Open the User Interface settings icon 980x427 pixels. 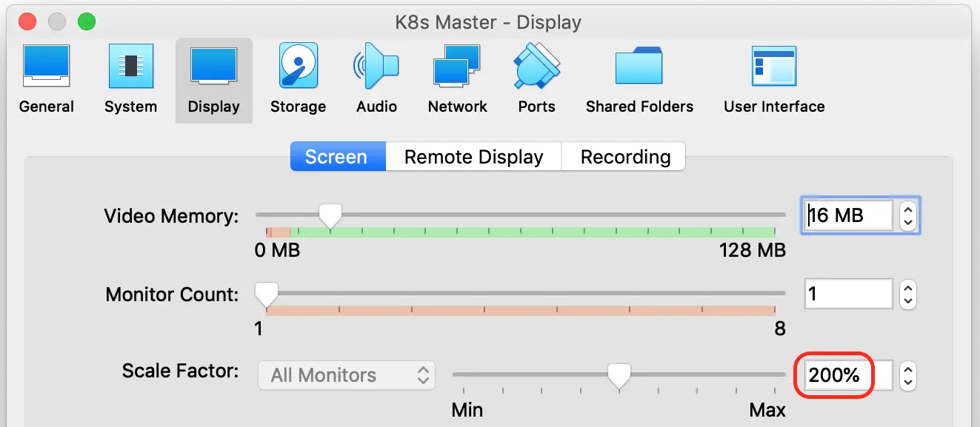click(774, 79)
